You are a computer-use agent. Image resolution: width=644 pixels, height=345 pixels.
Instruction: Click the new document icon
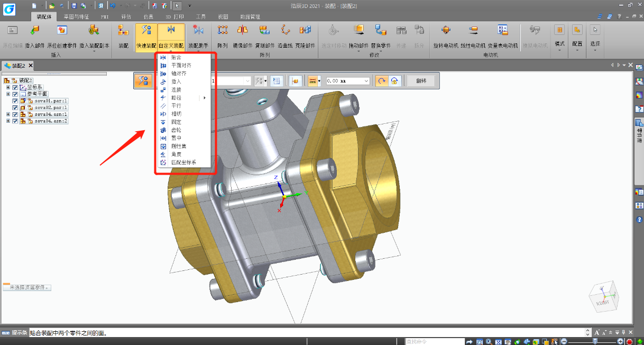point(33,5)
